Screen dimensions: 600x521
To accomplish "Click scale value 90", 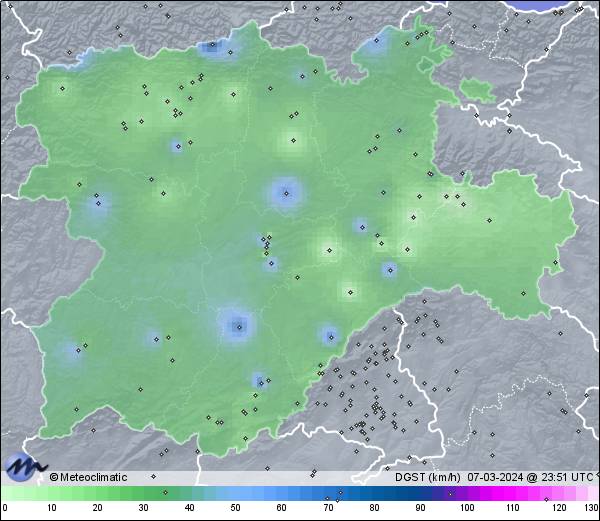I will coord(420,508).
